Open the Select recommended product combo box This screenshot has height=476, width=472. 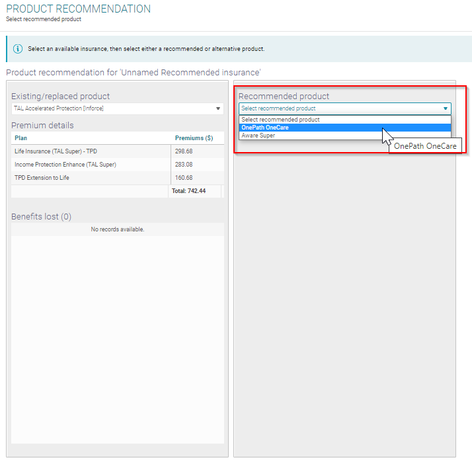point(345,108)
